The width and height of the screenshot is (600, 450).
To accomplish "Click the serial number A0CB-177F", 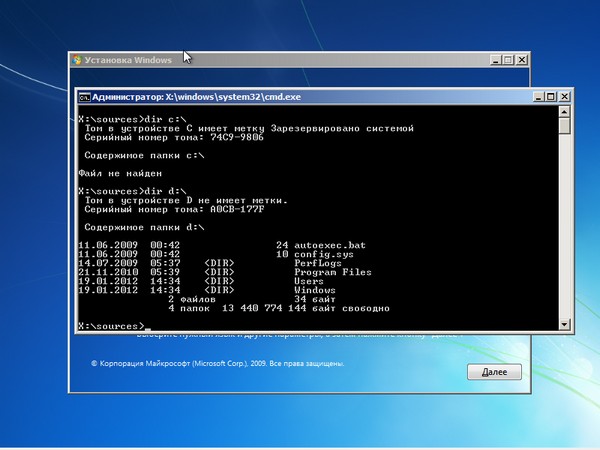I will pyautogui.click(x=237, y=209).
